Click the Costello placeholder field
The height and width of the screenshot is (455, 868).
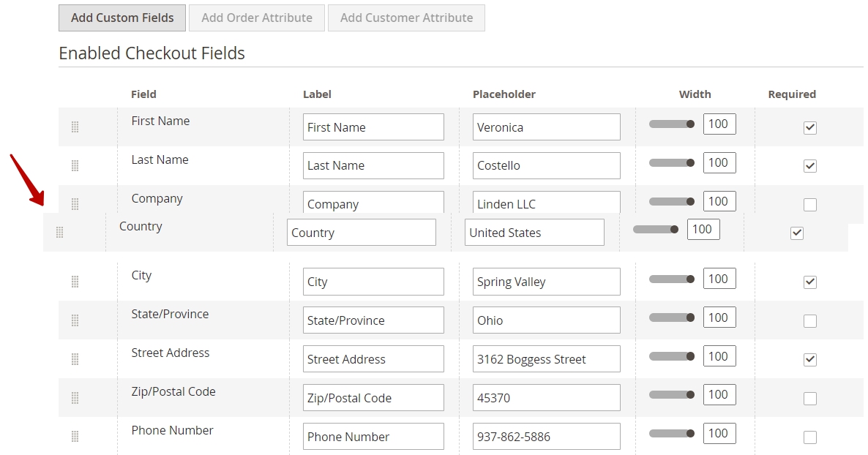[547, 165]
